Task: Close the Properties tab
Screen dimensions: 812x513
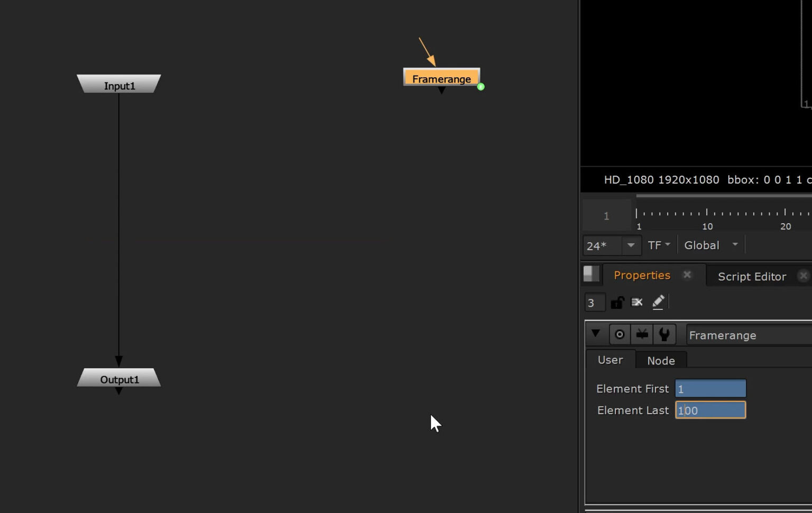Action: (687, 274)
